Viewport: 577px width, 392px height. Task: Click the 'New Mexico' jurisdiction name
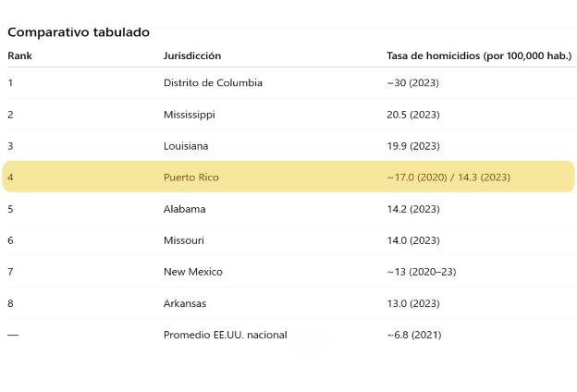[193, 272]
